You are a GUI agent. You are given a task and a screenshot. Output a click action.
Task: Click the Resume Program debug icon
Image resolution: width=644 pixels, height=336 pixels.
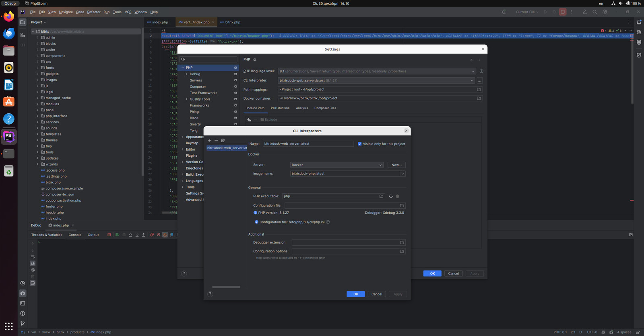coord(117,235)
